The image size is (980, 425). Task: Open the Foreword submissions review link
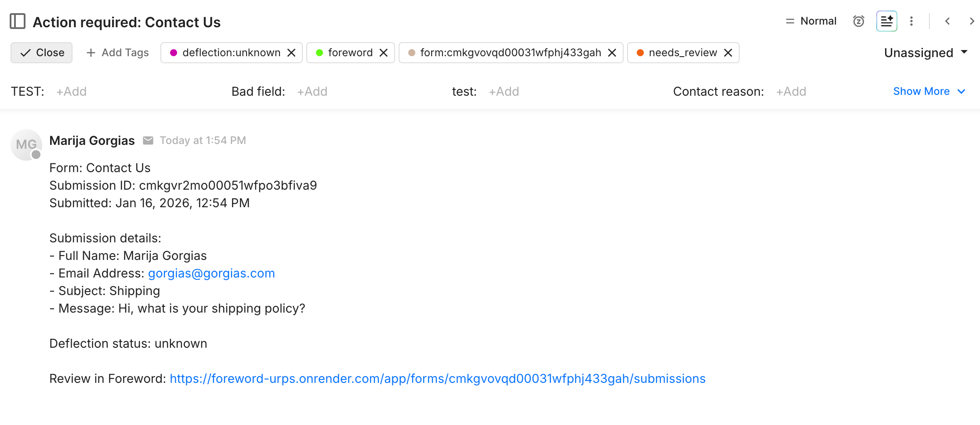pyautogui.click(x=438, y=378)
